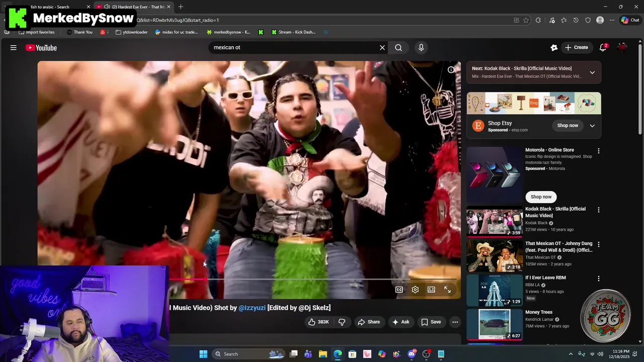The height and width of the screenshot is (362, 644).
Task: Click the Create button
Action: pyautogui.click(x=577, y=48)
